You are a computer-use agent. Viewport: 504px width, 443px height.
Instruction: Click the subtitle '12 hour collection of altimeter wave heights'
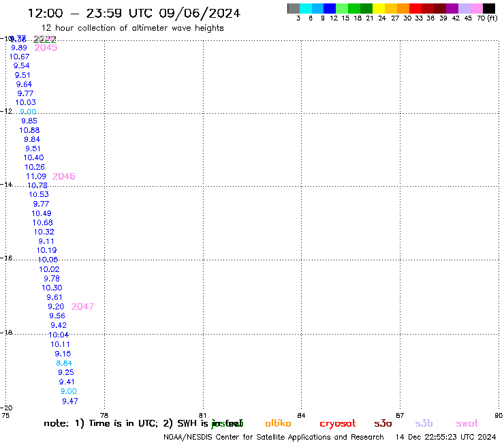coord(132,28)
